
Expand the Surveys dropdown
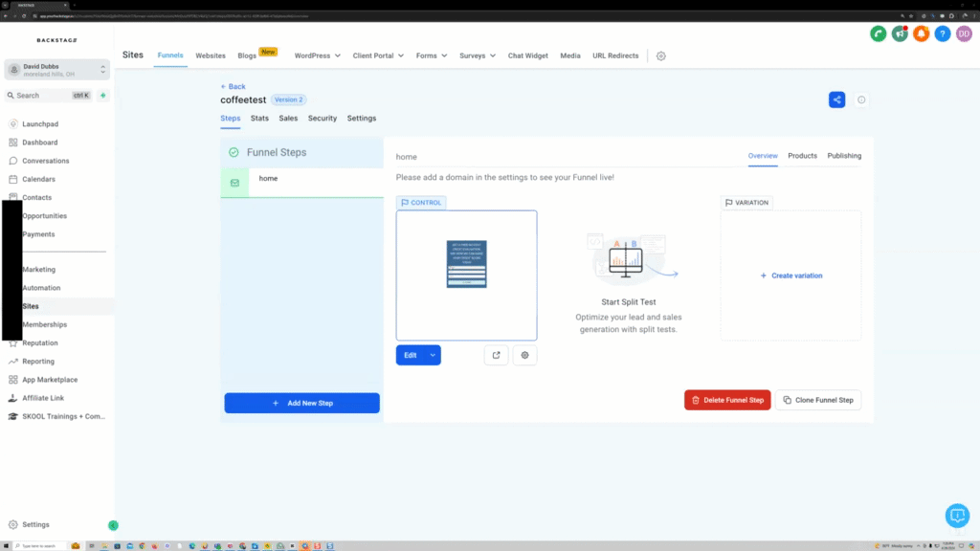(477, 55)
